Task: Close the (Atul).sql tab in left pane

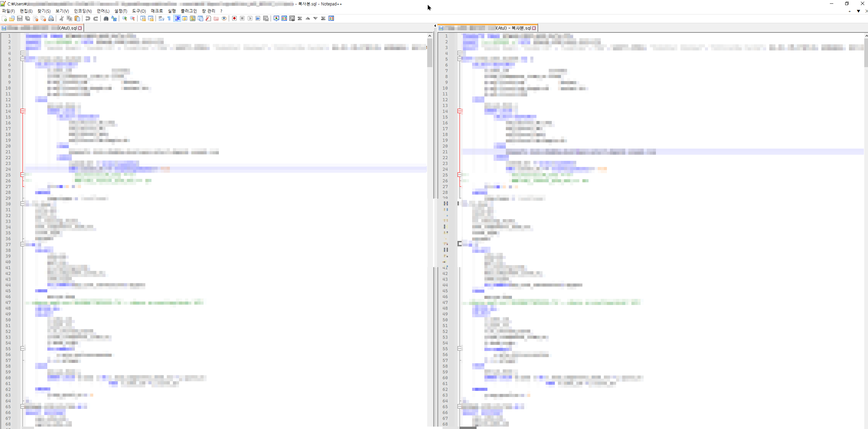Action: coord(80,28)
